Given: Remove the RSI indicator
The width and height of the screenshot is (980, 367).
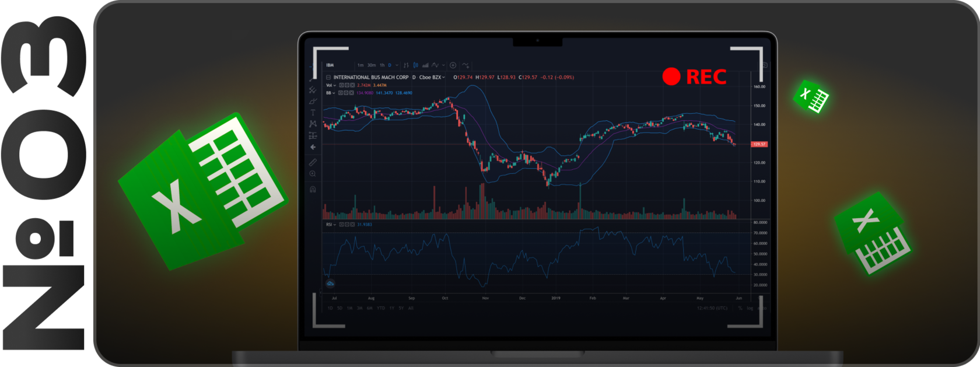Looking at the screenshot, I should coord(352,225).
